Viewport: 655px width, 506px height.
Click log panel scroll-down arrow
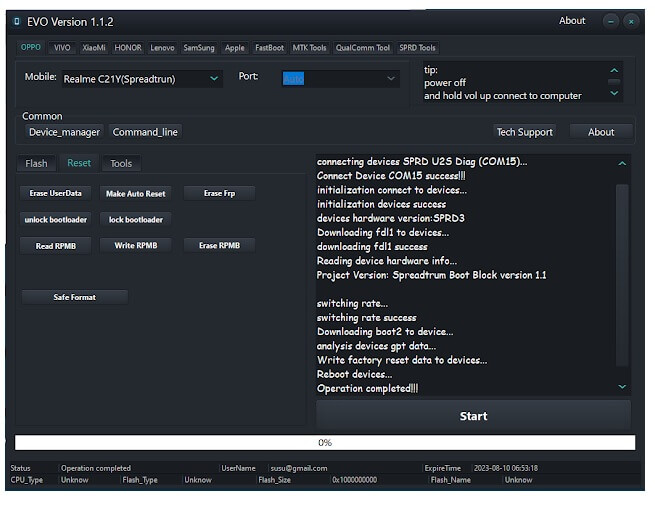point(622,386)
